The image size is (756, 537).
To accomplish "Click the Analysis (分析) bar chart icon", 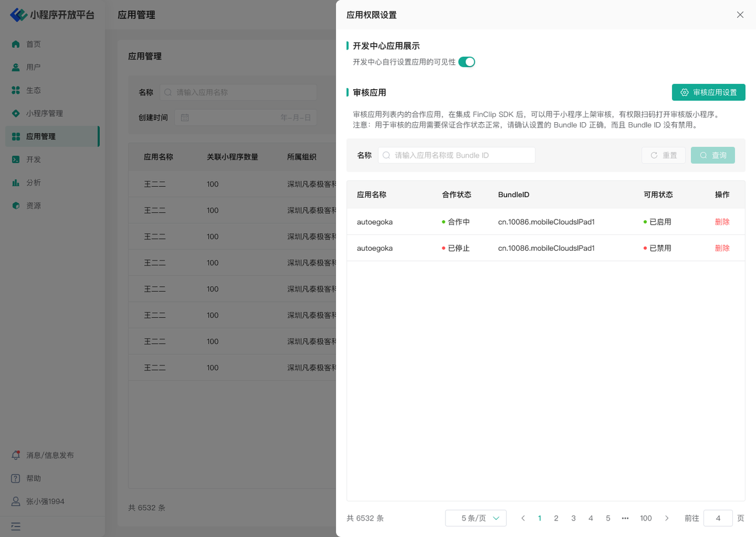I will pos(16,183).
